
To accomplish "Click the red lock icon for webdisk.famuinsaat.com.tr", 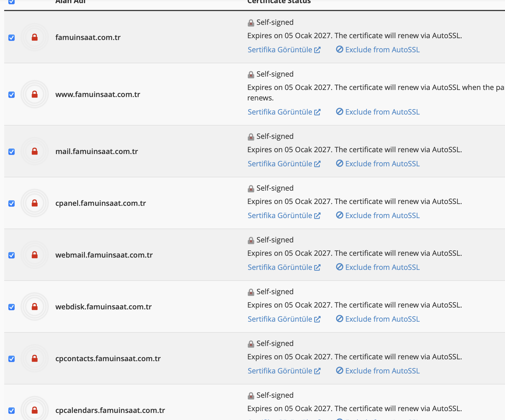I will tap(35, 307).
